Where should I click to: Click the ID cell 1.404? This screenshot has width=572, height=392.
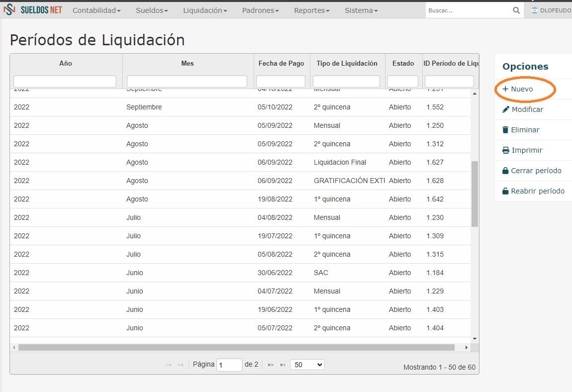coord(435,328)
